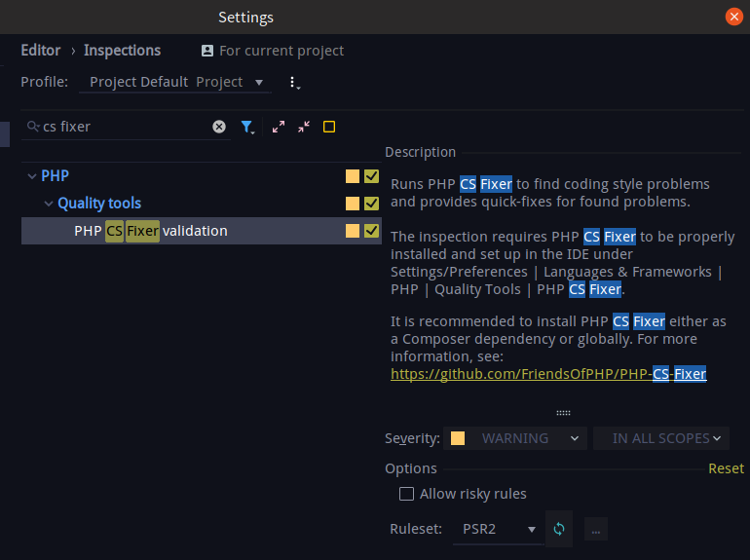Select PHP CS Fixer validation row
Screen dimensions: 750x560
(x=202, y=231)
